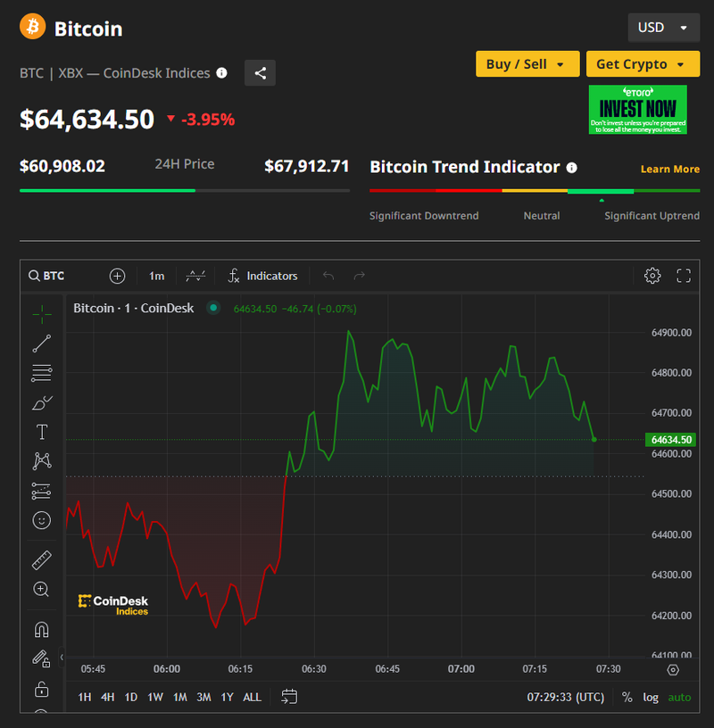This screenshot has height=728, width=714.
Task: Select the trend line drawing tool
Action: tap(42, 343)
